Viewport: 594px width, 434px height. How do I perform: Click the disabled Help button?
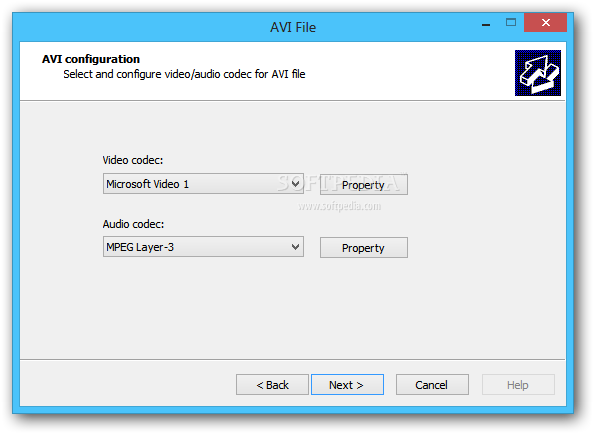pos(518,385)
